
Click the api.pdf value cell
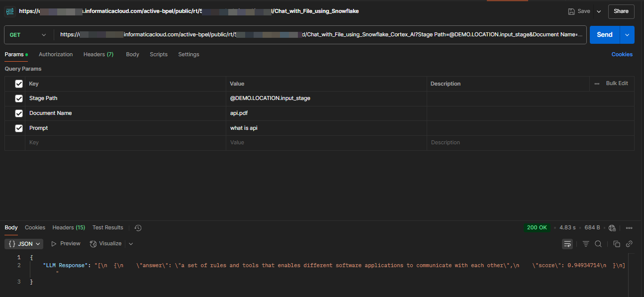tap(326, 113)
